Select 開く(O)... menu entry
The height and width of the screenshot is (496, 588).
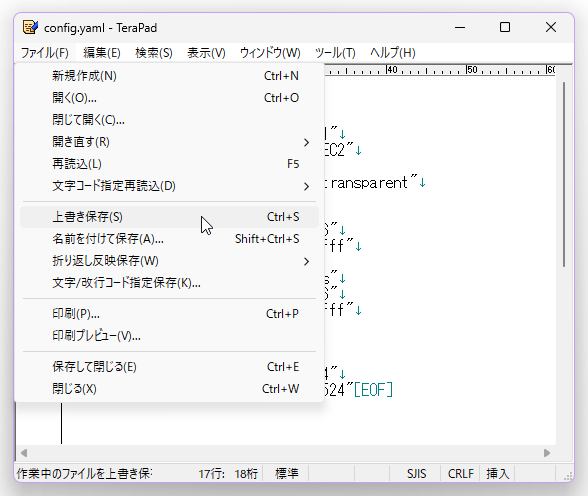tap(170, 98)
